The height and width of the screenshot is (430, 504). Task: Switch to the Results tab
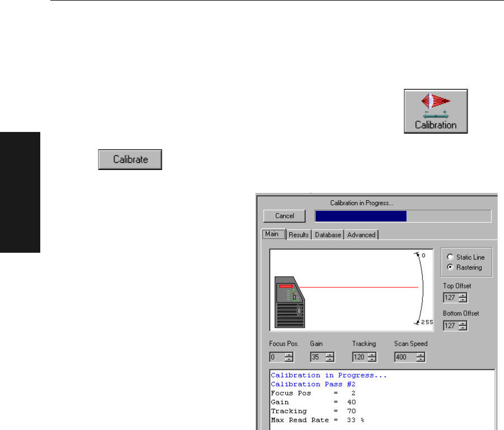[x=299, y=235]
